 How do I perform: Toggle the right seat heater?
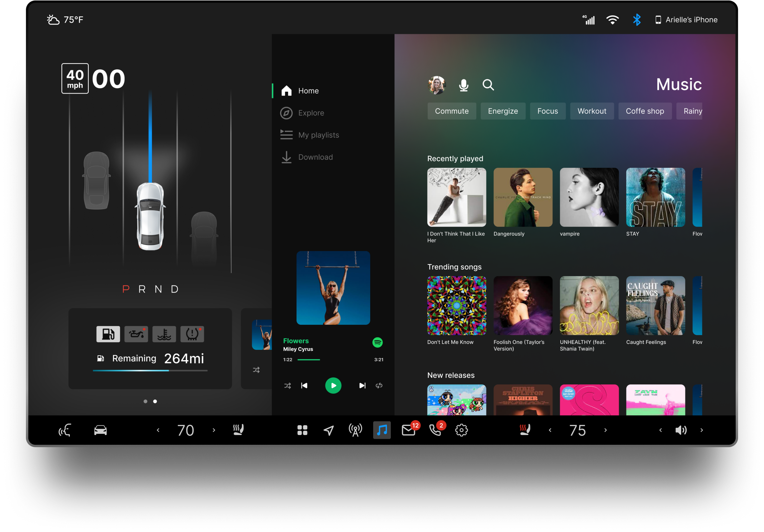tap(525, 430)
